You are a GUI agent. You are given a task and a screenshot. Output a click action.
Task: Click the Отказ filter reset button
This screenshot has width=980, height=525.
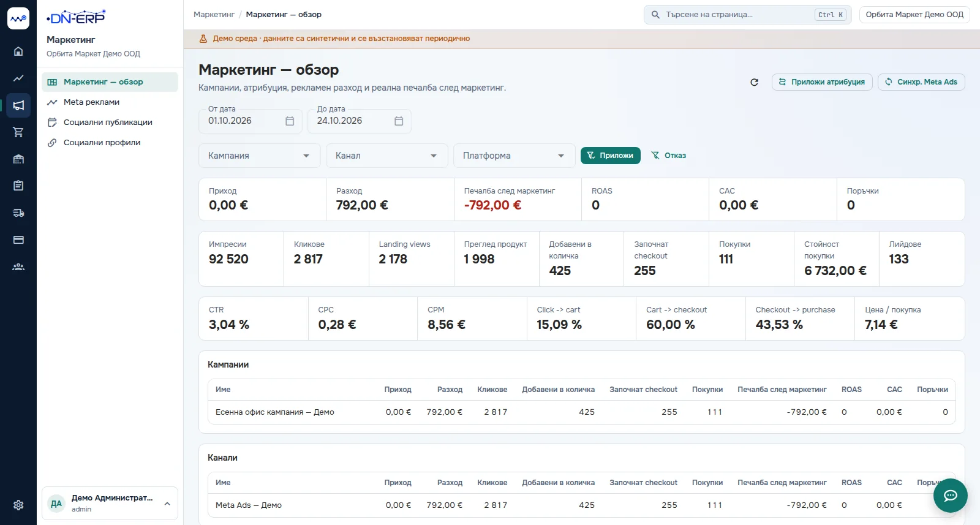pos(668,156)
